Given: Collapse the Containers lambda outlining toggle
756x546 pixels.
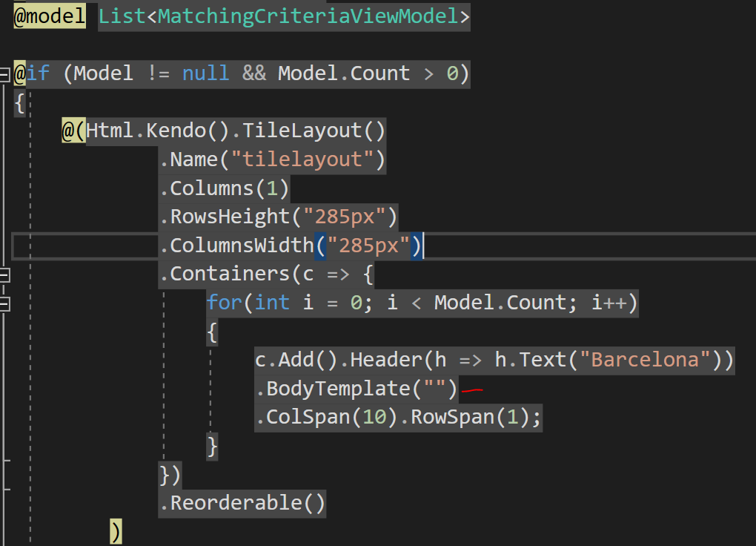Looking at the screenshot, I should pyautogui.click(x=4, y=275).
